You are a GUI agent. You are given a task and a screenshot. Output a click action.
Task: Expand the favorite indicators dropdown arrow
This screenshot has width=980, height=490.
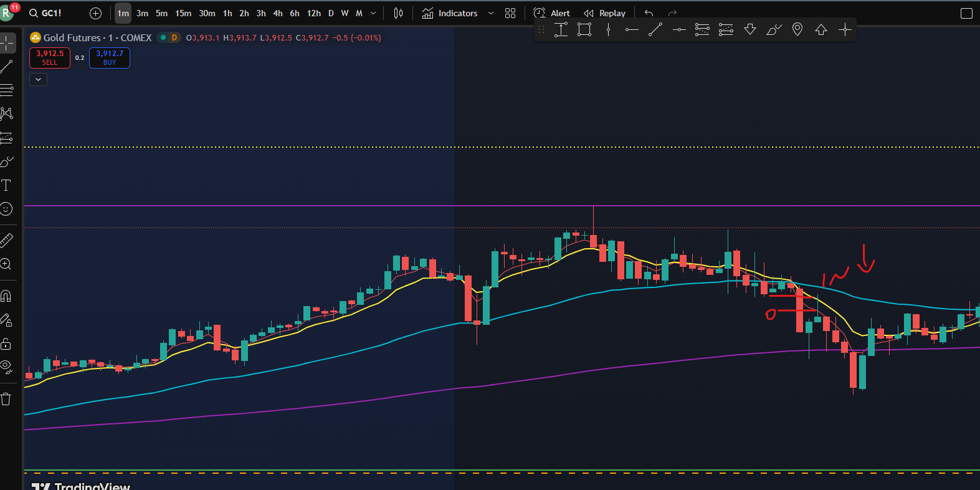[x=491, y=13]
